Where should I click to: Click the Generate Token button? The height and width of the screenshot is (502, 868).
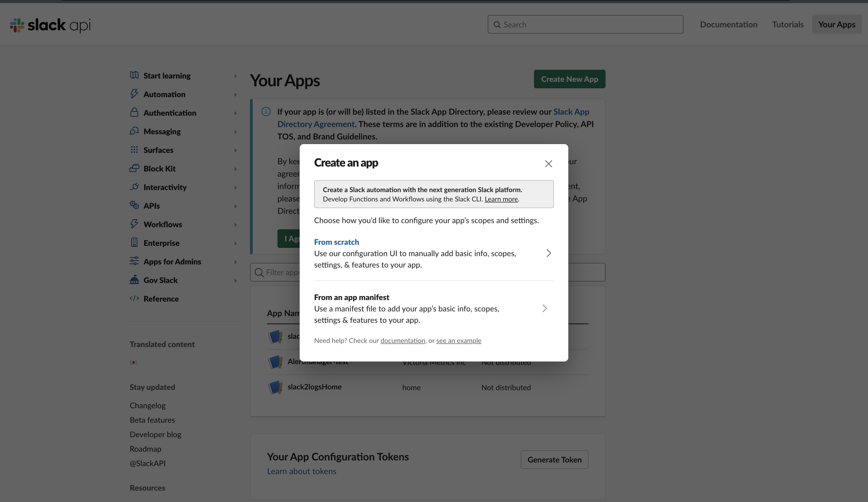(554, 460)
